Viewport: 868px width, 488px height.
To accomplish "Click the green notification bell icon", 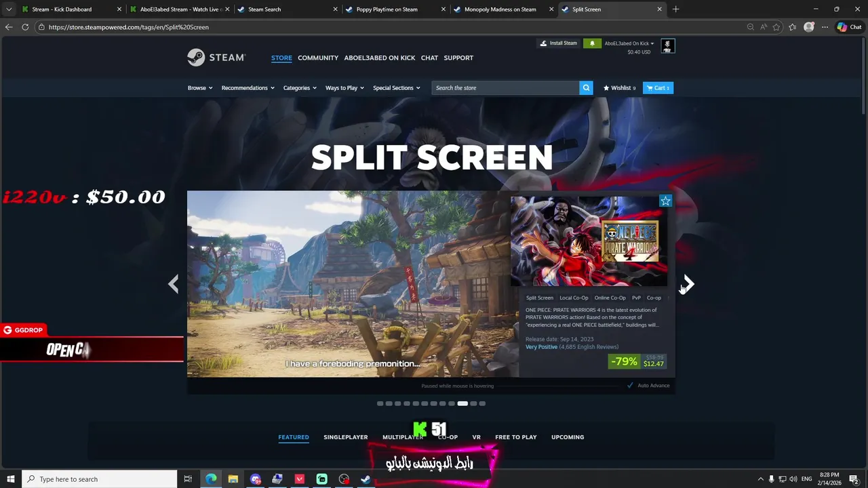I will click(x=592, y=43).
